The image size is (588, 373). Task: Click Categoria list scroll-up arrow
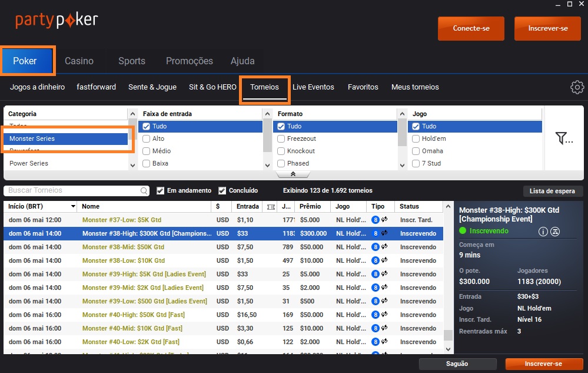(x=132, y=114)
